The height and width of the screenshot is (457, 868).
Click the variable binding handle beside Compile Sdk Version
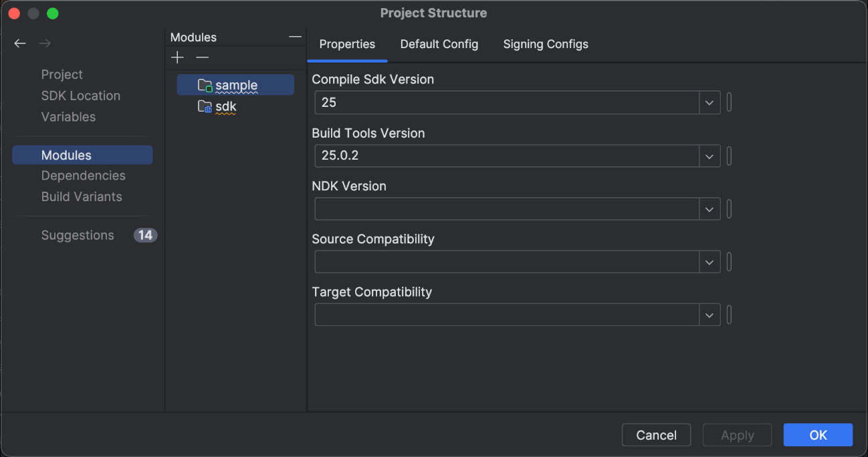(729, 103)
